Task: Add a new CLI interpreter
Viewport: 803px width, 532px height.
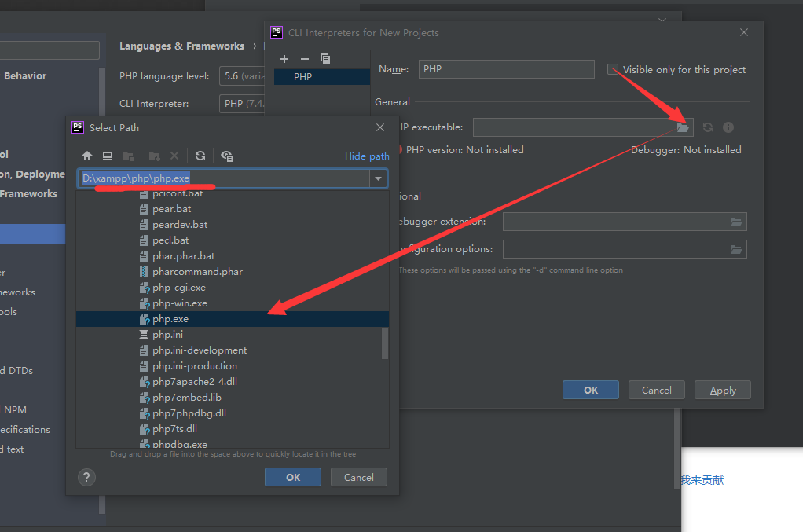Action: (284, 59)
